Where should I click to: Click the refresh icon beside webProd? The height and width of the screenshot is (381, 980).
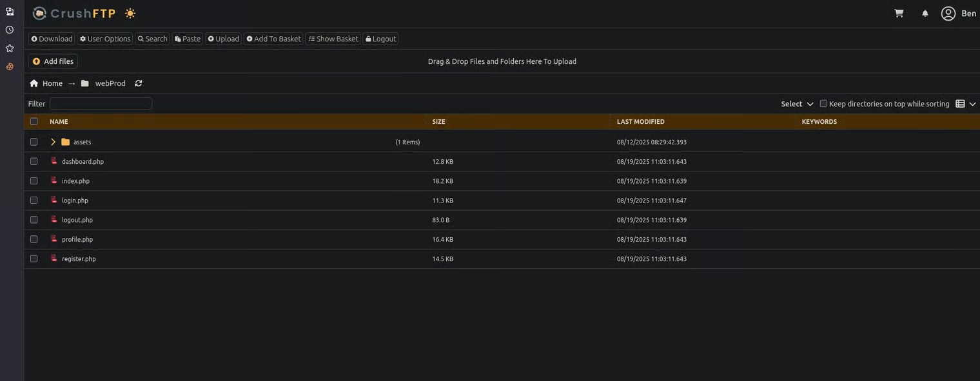[x=139, y=84]
